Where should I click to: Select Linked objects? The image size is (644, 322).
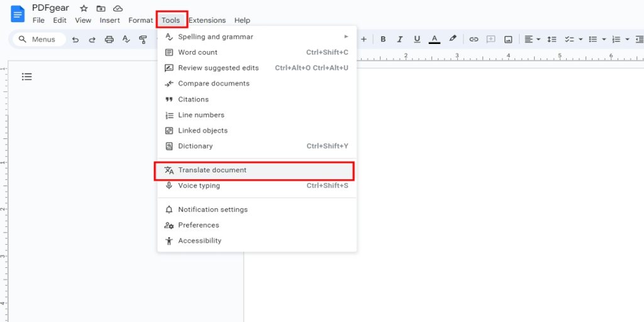point(257,131)
